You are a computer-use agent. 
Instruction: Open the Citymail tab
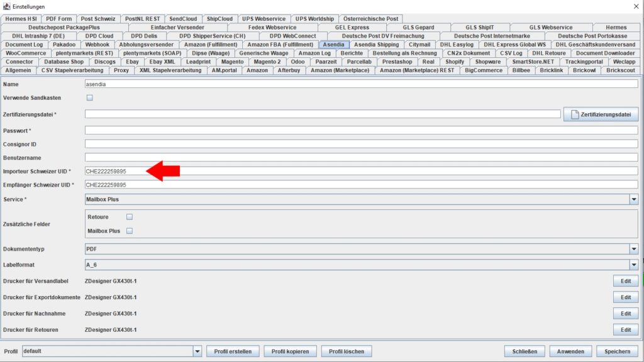tap(419, 45)
